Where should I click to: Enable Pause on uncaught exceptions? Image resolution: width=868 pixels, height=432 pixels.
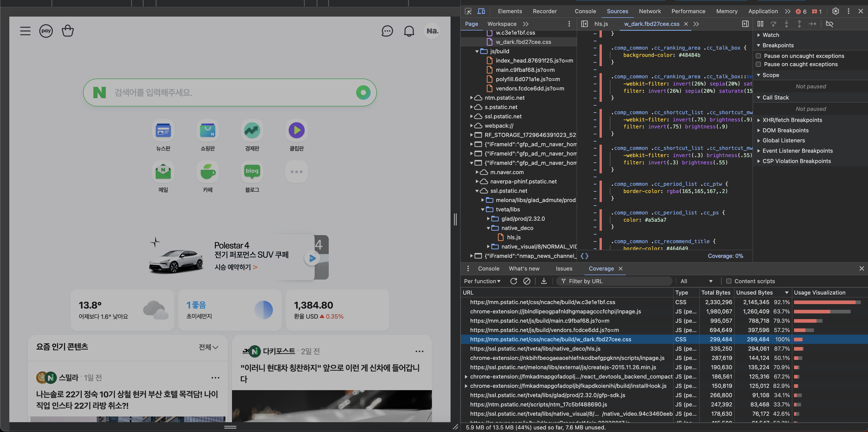coord(759,56)
